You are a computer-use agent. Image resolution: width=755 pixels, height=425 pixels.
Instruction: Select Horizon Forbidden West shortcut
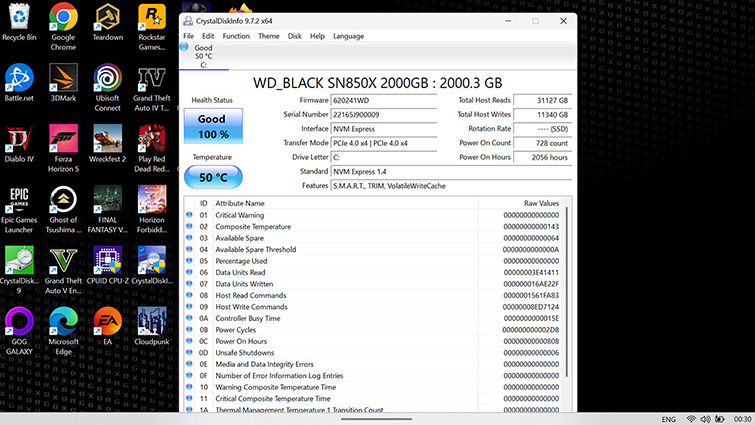click(152, 210)
